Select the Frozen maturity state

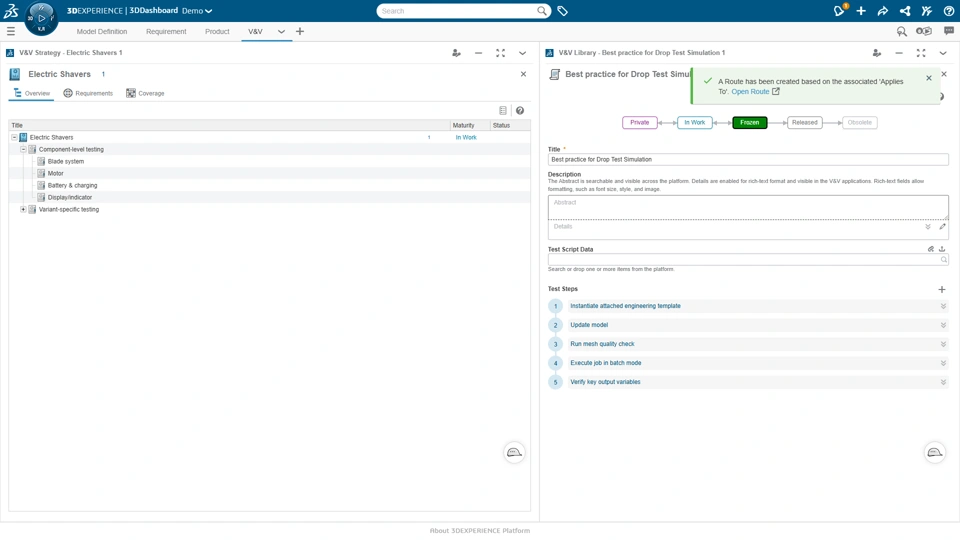(x=749, y=122)
